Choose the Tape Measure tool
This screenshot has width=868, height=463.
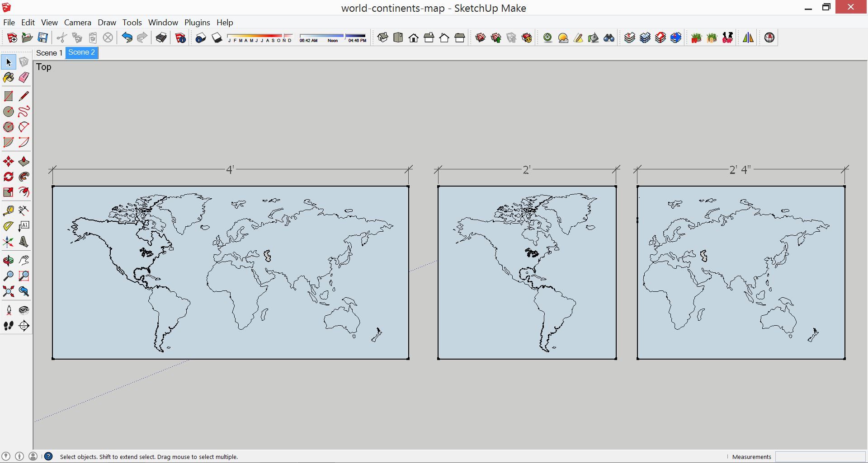[x=8, y=210]
